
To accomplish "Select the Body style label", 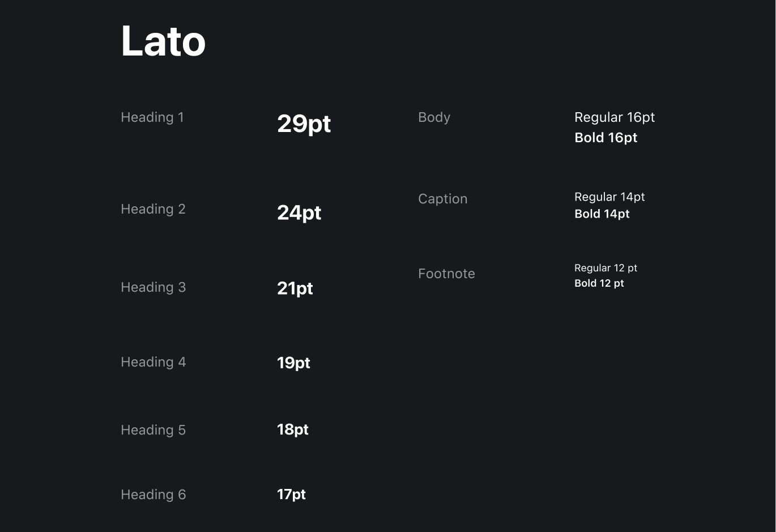I will coord(434,117).
